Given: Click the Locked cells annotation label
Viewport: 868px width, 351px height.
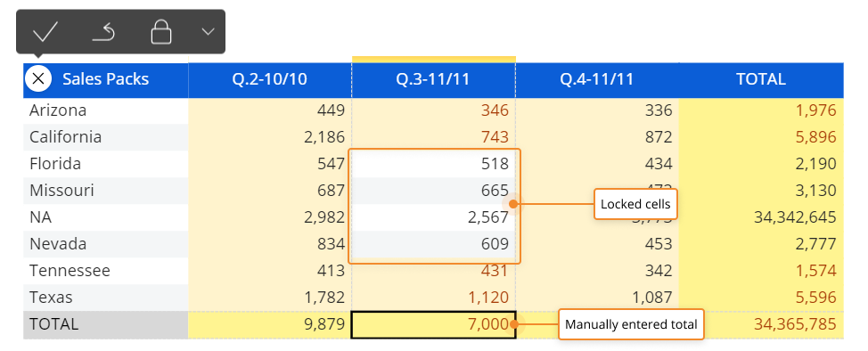Looking at the screenshot, I should [635, 204].
